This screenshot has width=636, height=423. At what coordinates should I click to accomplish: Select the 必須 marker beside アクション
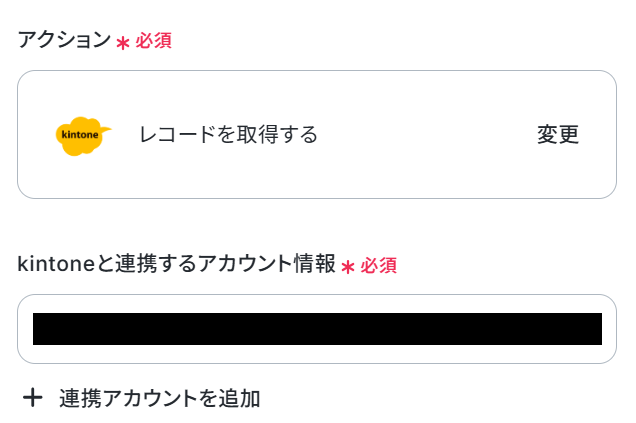[153, 41]
